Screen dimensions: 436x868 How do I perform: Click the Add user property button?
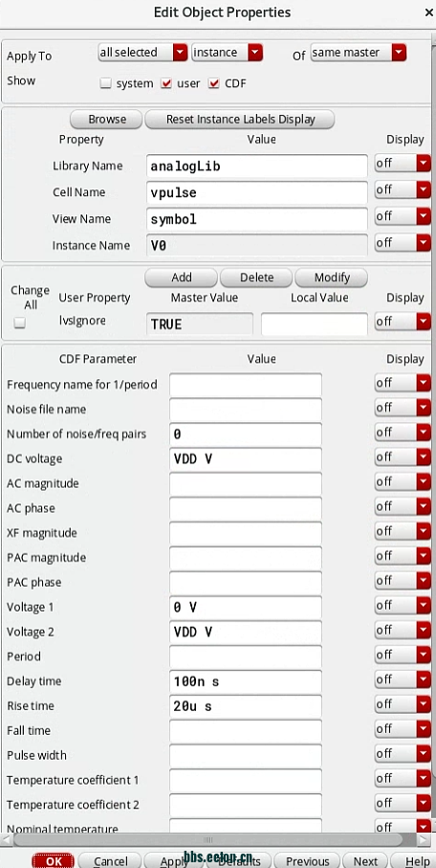[181, 278]
